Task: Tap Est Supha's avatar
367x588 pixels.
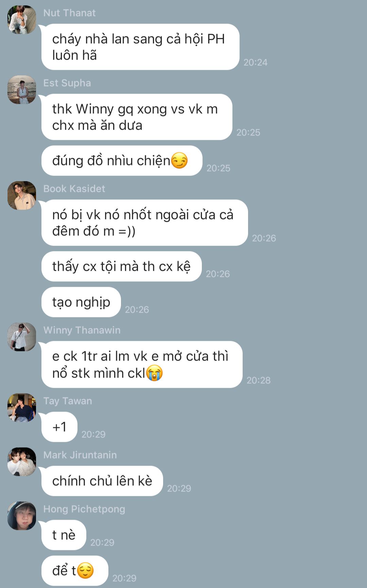Action: (x=22, y=90)
